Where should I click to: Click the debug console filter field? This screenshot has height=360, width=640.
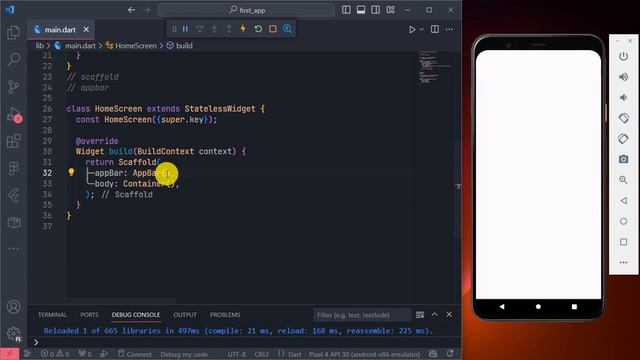click(362, 315)
